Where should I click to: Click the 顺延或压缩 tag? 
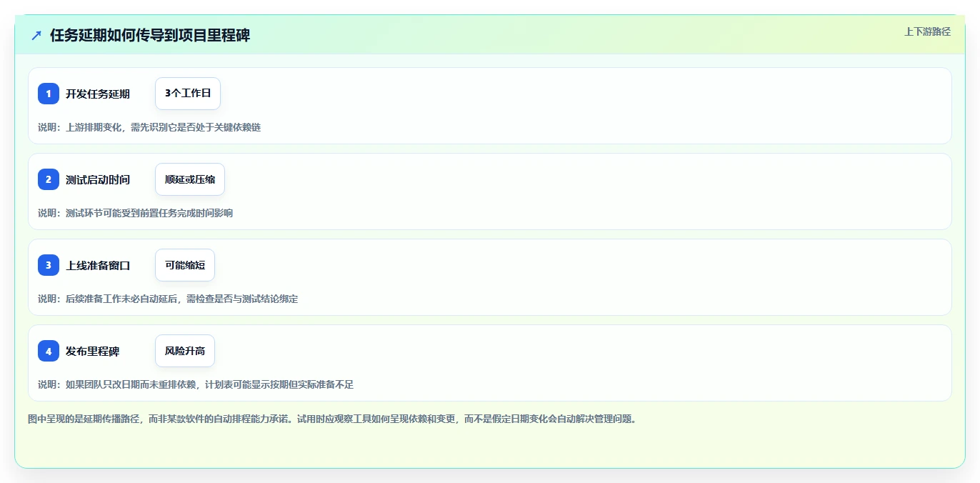[x=190, y=179]
